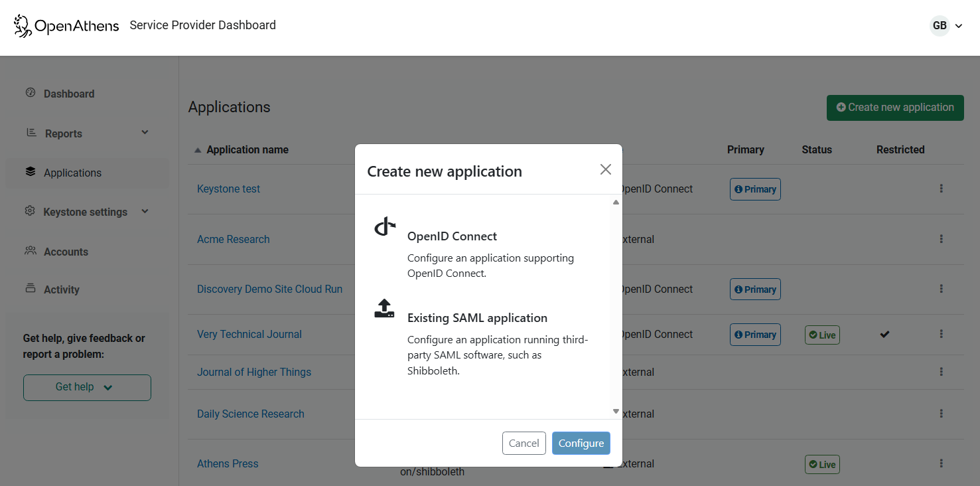Click the Primary badge for Discovery Demo Site
The width and height of the screenshot is (980, 486).
tap(755, 289)
